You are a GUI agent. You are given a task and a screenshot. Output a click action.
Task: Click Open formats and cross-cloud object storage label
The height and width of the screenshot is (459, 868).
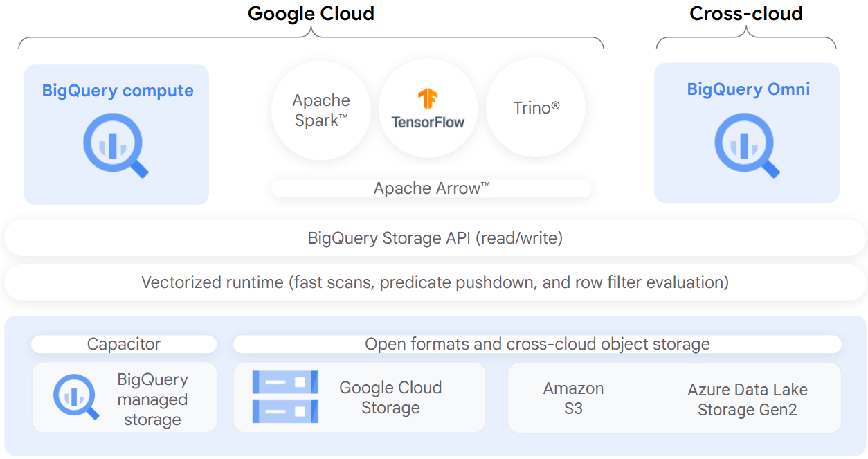coord(537,344)
